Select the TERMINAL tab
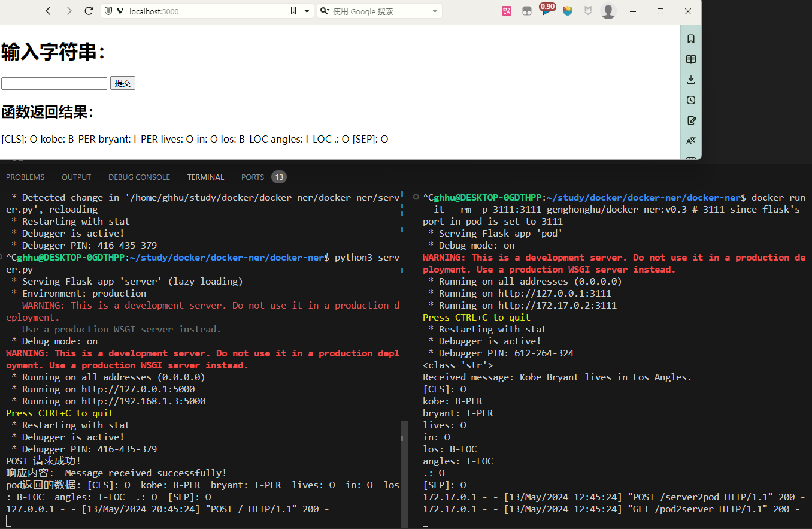Image resolution: width=812 pixels, height=529 pixels. pyautogui.click(x=205, y=177)
